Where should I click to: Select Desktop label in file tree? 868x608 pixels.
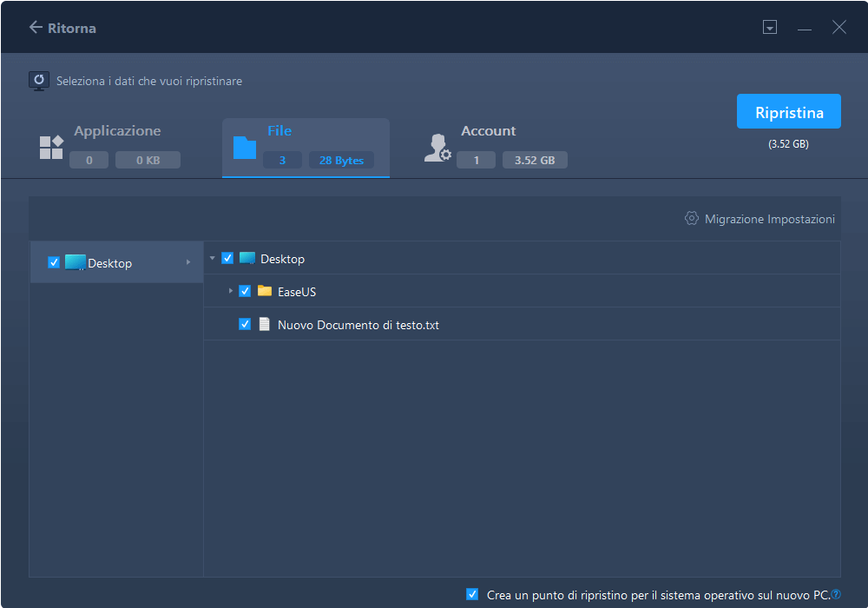pyautogui.click(x=282, y=259)
